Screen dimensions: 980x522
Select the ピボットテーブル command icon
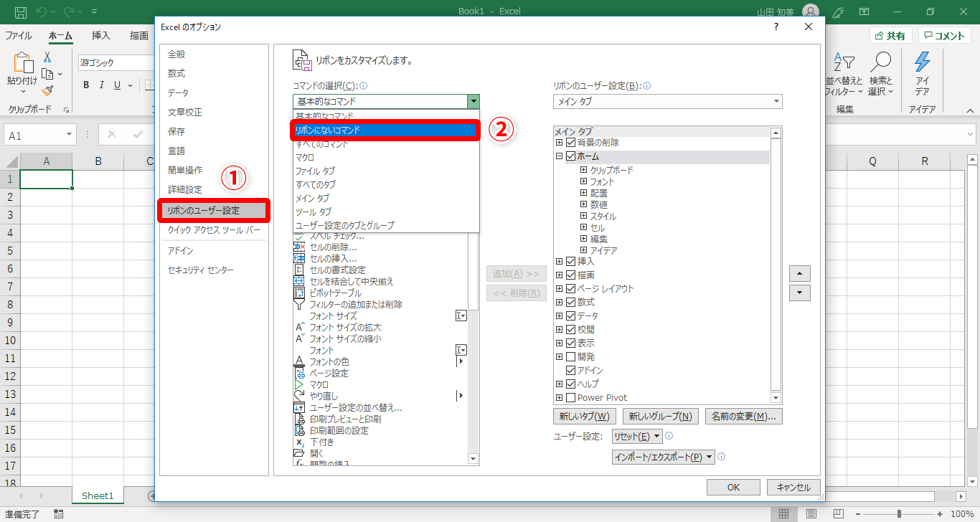300,293
